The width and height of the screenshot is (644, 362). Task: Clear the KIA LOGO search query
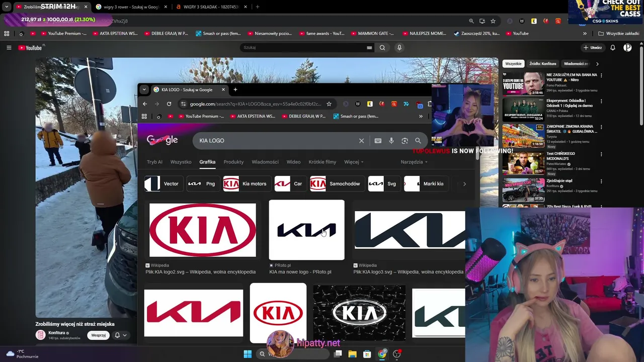tap(361, 141)
